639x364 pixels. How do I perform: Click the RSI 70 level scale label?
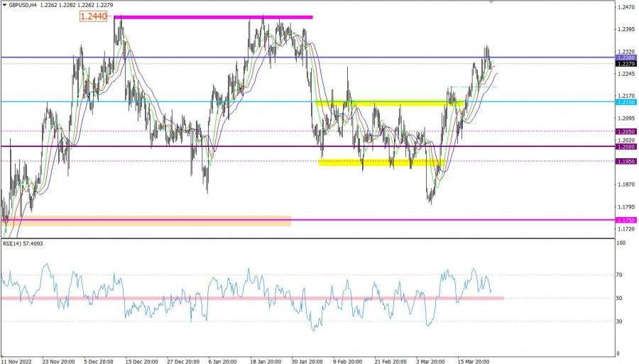(x=620, y=275)
